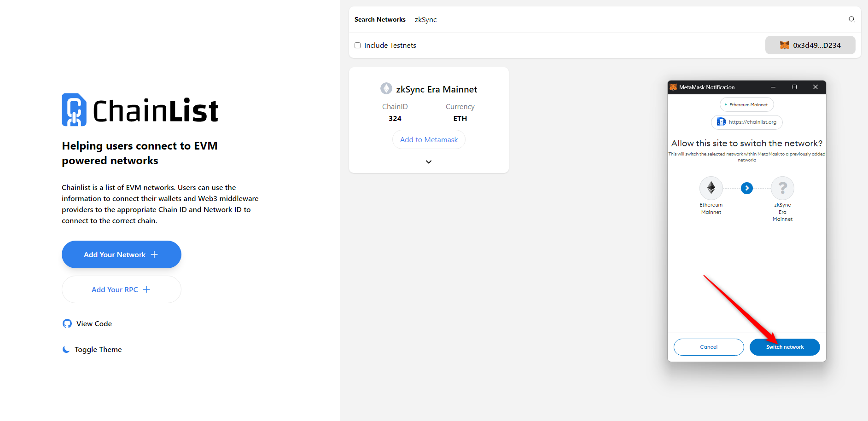Click the Add Your Network button
This screenshot has width=868, height=421.
121,254
